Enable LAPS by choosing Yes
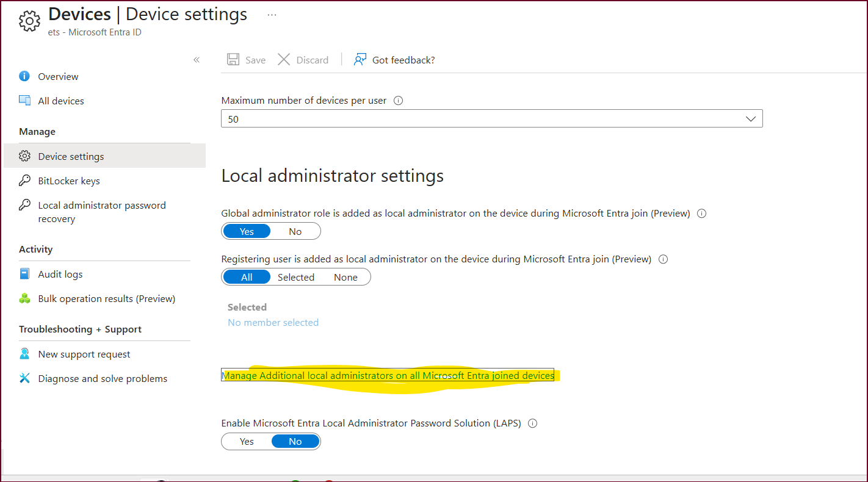The height and width of the screenshot is (482, 868). (x=247, y=441)
